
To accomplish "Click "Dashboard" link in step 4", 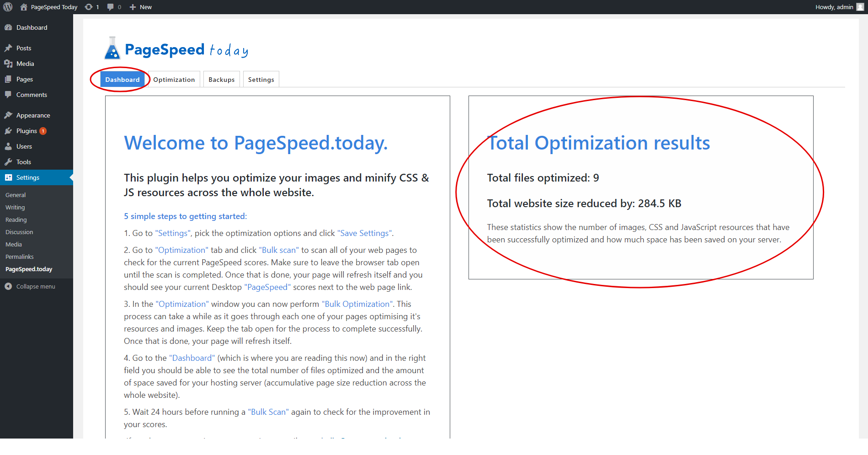I will [x=192, y=358].
